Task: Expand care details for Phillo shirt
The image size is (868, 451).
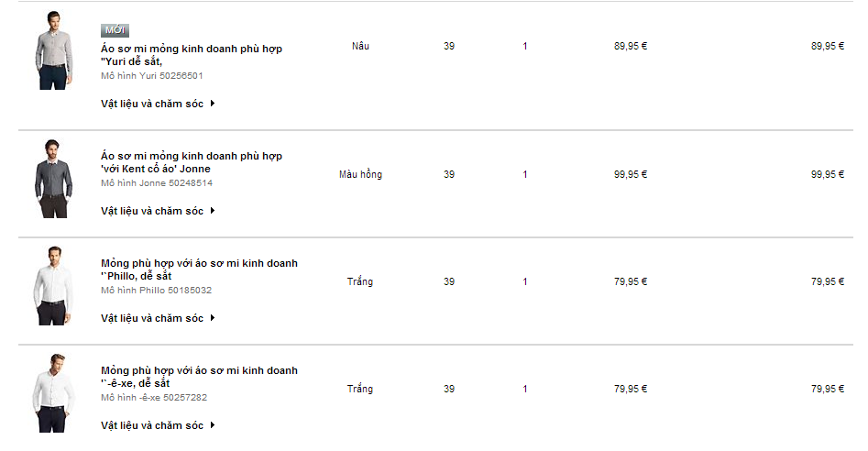Action: pyautogui.click(x=158, y=318)
